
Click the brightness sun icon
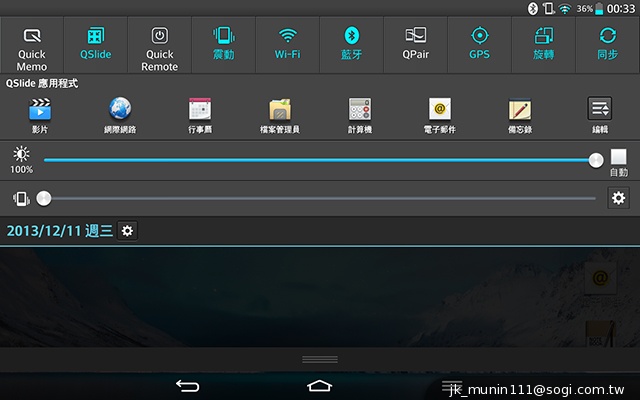point(21,154)
